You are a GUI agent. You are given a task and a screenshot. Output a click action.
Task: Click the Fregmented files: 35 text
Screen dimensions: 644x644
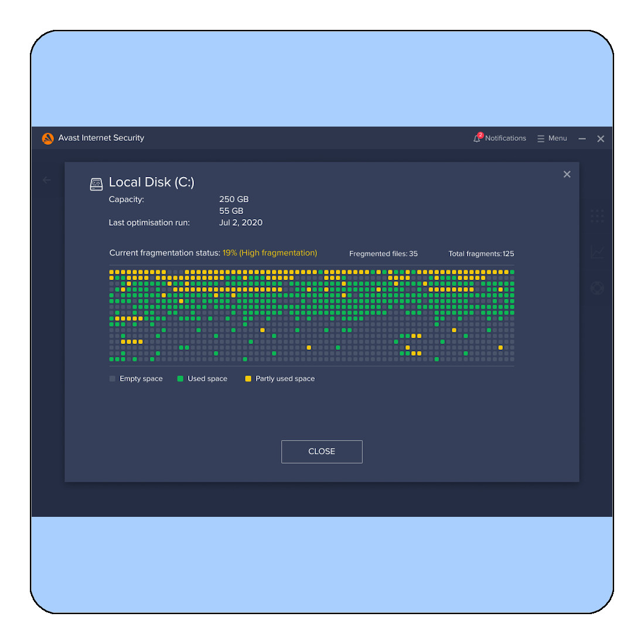pos(383,254)
